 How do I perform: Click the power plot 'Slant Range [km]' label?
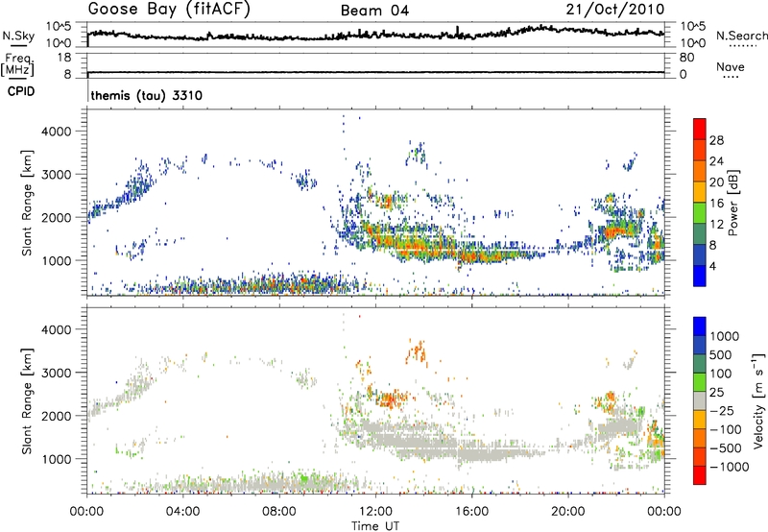[x=27, y=203]
